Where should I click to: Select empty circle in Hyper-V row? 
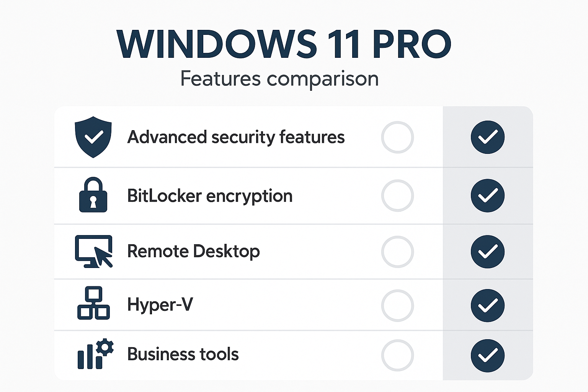pyautogui.click(x=397, y=305)
